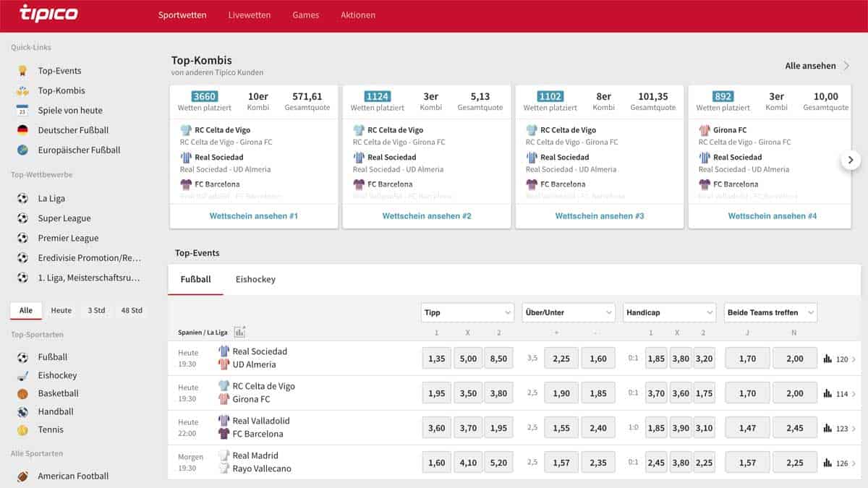Click the Handball icon in sidebar
The image size is (868, 488).
(22, 411)
